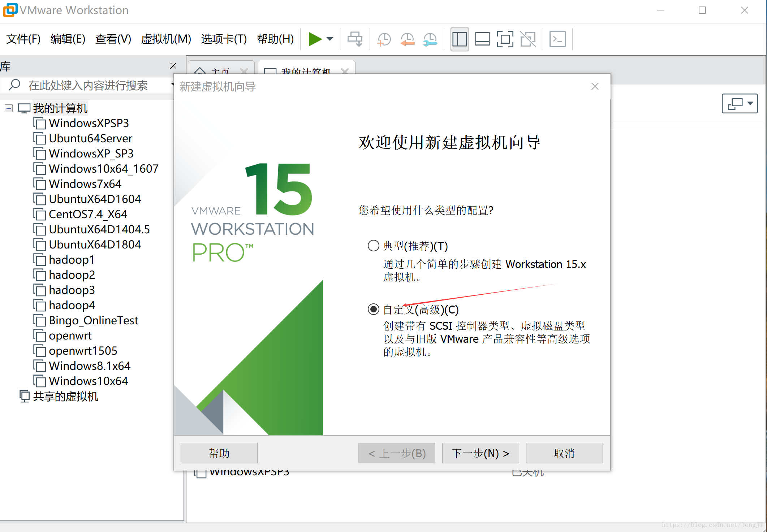Select 共享的虚拟机 in the library tree
Image resolution: width=767 pixels, height=532 pixels.
click(x=65, y=396)
